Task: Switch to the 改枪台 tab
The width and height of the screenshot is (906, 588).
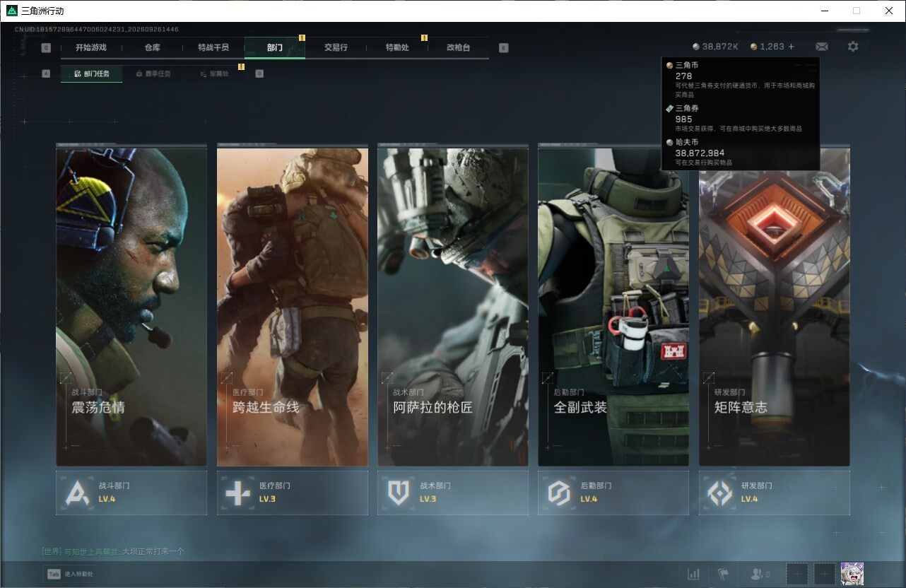Action: click(x=458, y=48)
